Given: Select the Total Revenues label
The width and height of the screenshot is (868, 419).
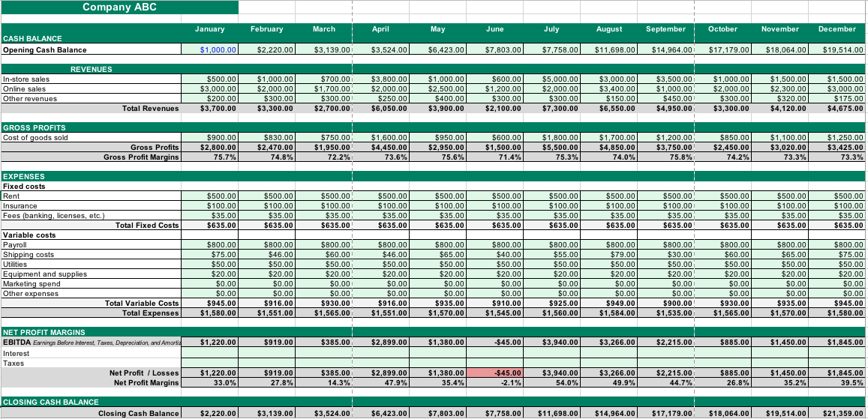Looking at the screenshot, I should pyautogui.click(x=150, y=109).
